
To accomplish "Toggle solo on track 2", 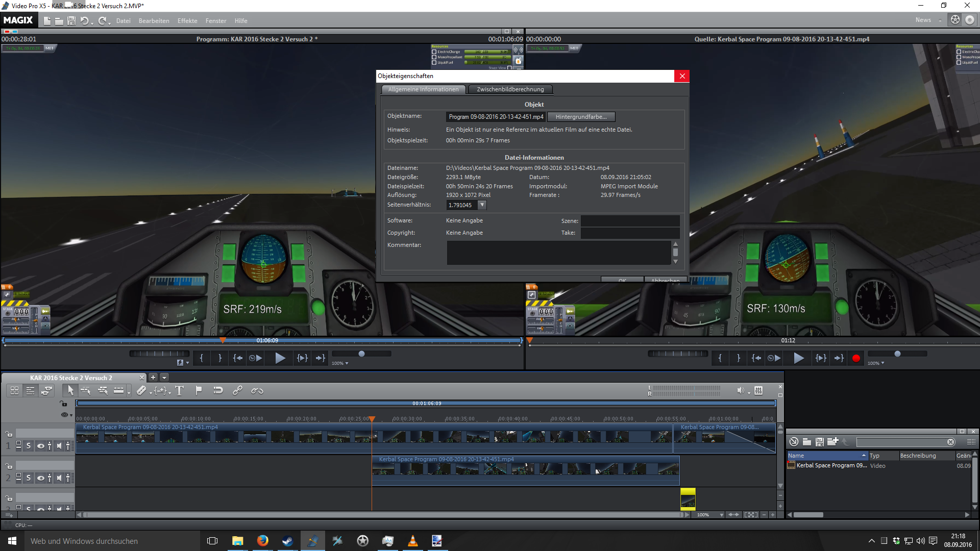I will [29, 478].
